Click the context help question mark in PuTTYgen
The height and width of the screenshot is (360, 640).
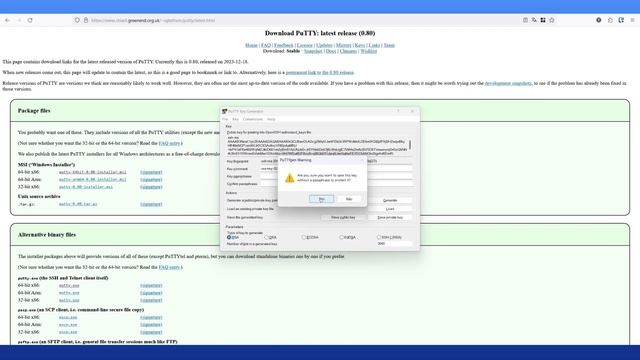[398, 111]
